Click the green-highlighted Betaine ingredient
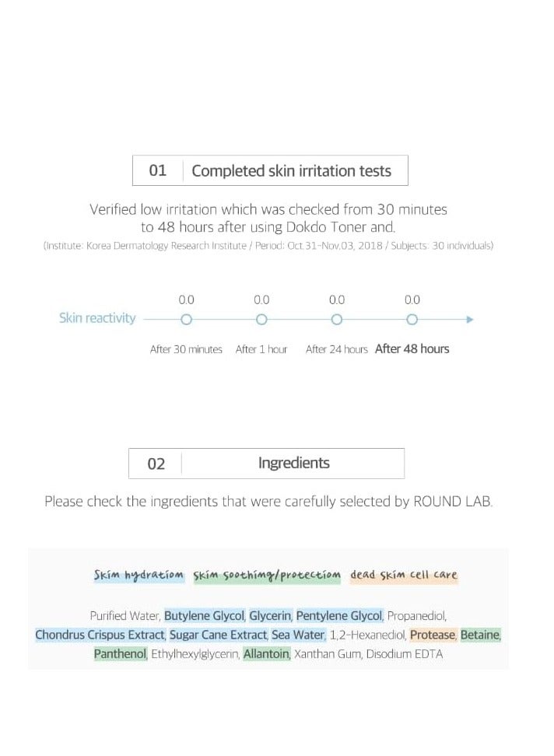 (x=480, y=635)
